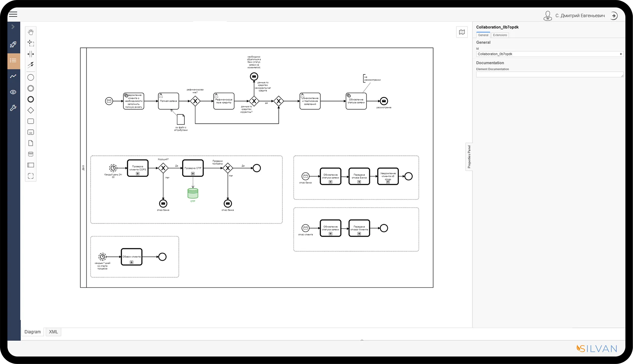Expand the Проверка клиента СОРЗ subprocess marker

138,174
